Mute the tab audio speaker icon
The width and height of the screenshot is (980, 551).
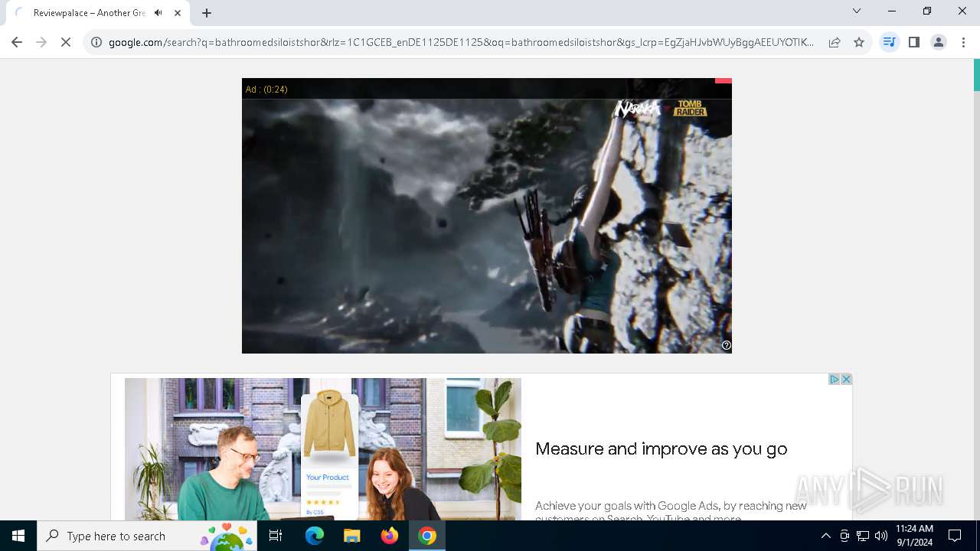pyautogui.click(x=158, y=13)
